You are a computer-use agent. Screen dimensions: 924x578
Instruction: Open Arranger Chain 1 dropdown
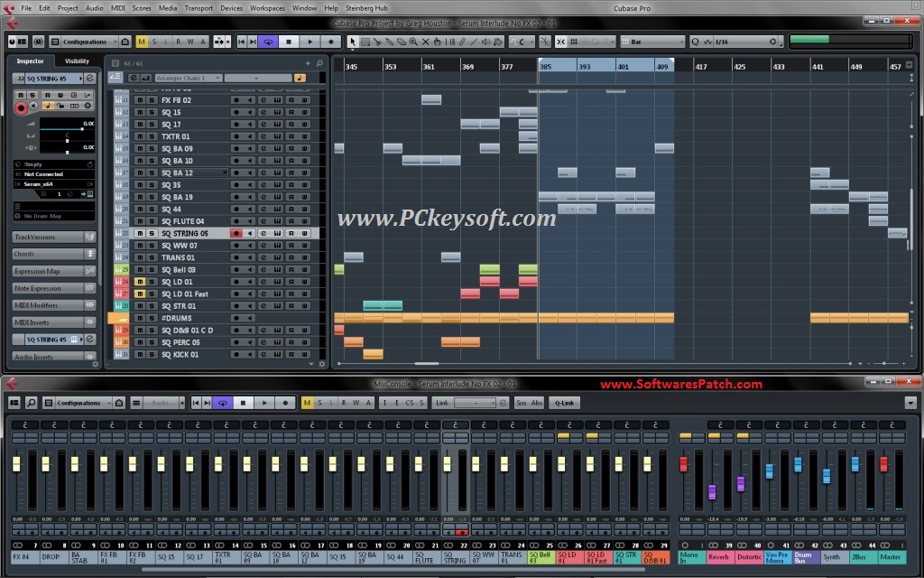pyautogui.click(x=188, y=78)
